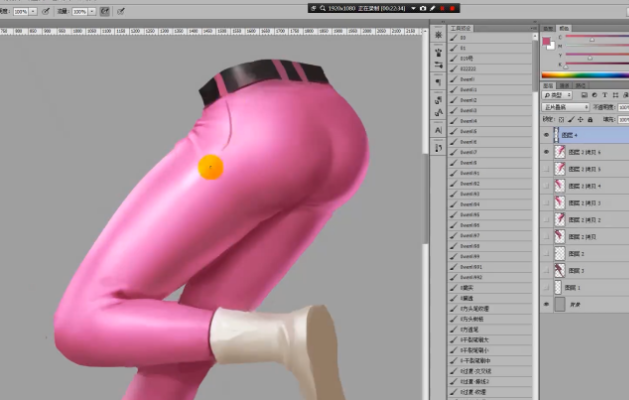Pause recording with the left red button
Screen dimensions: 629x400
tap(442, 8)
